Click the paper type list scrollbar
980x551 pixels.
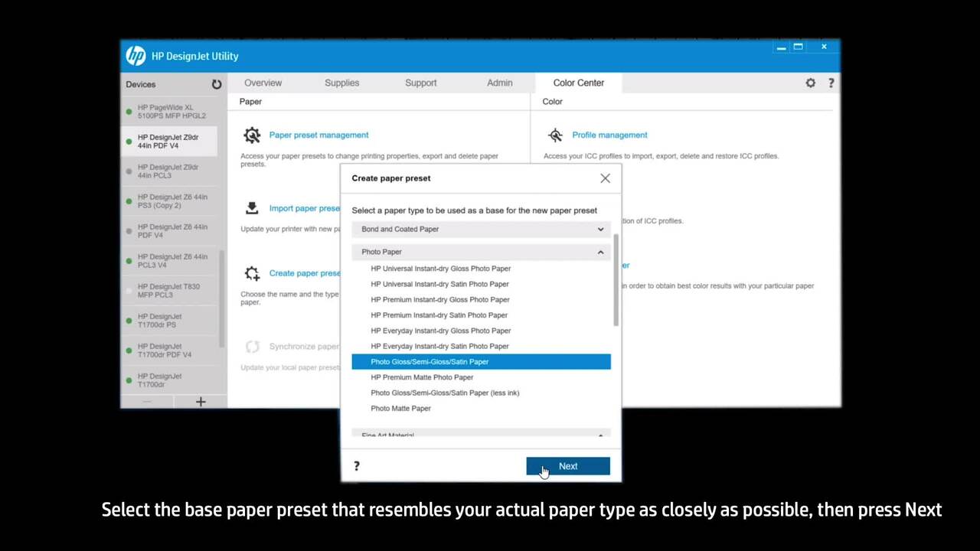(x=616, y=279)
